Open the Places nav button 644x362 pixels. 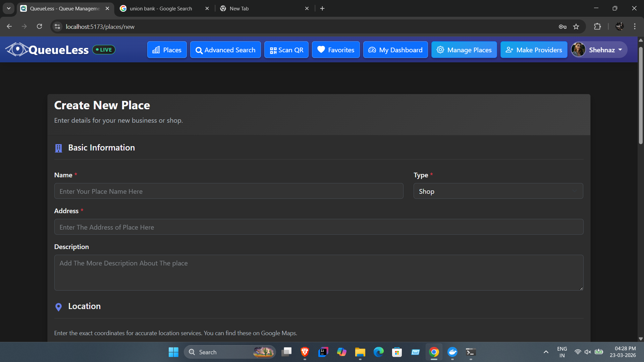pos(167,50)
